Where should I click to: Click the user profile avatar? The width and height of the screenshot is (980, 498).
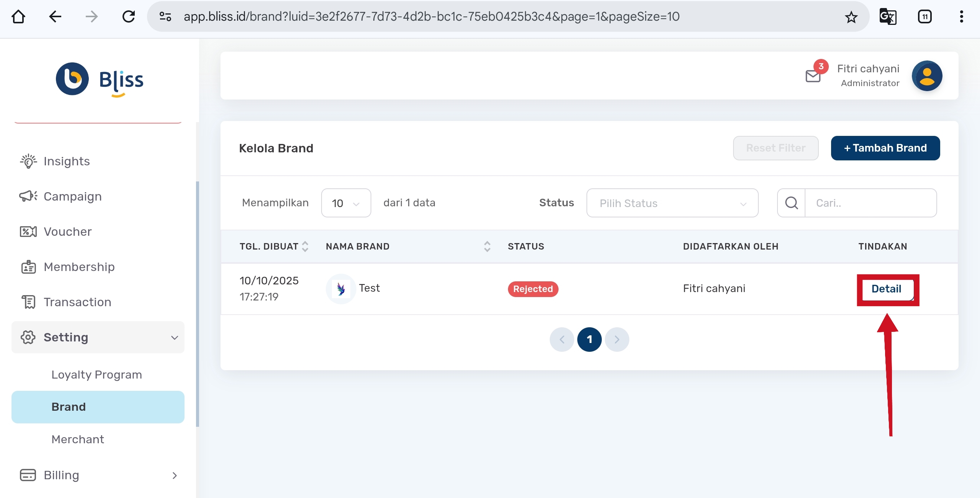point(926,76)
